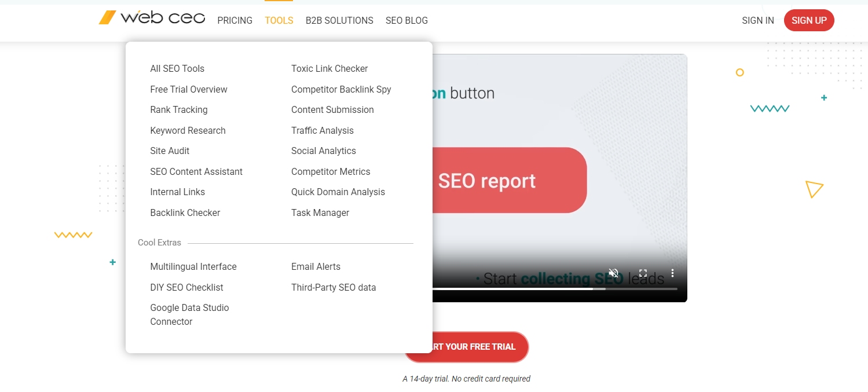Choose Site Audit
This screenshot has height=392, width=868.
point(170,151)
